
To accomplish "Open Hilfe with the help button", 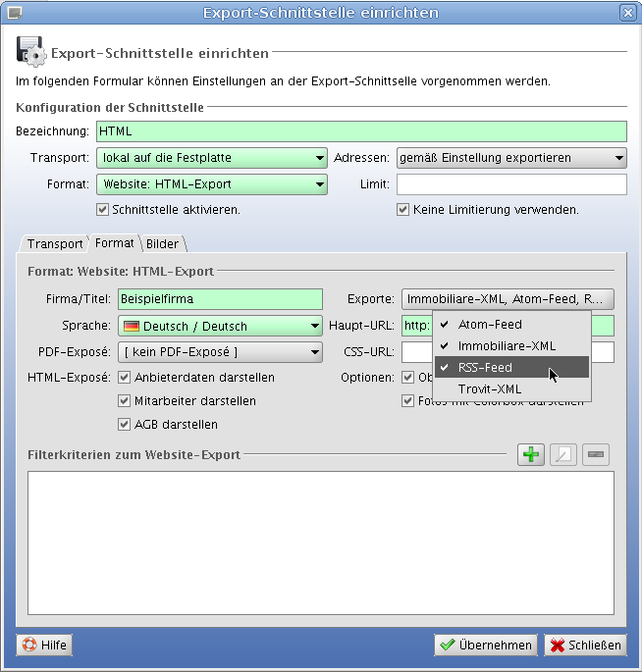I will tap(44, 645).
